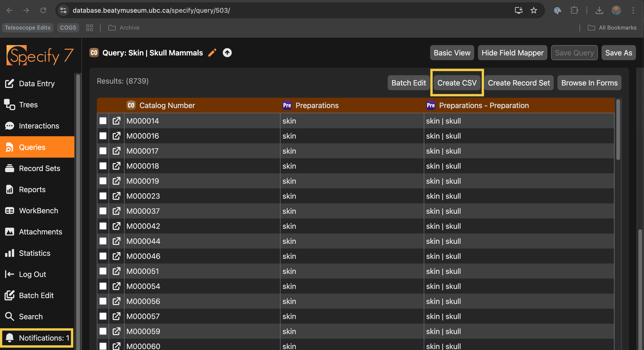Viewport: 644px width, 350px height.
Task: Open the Archive bookmarks folder
Action: coord(124,27)
